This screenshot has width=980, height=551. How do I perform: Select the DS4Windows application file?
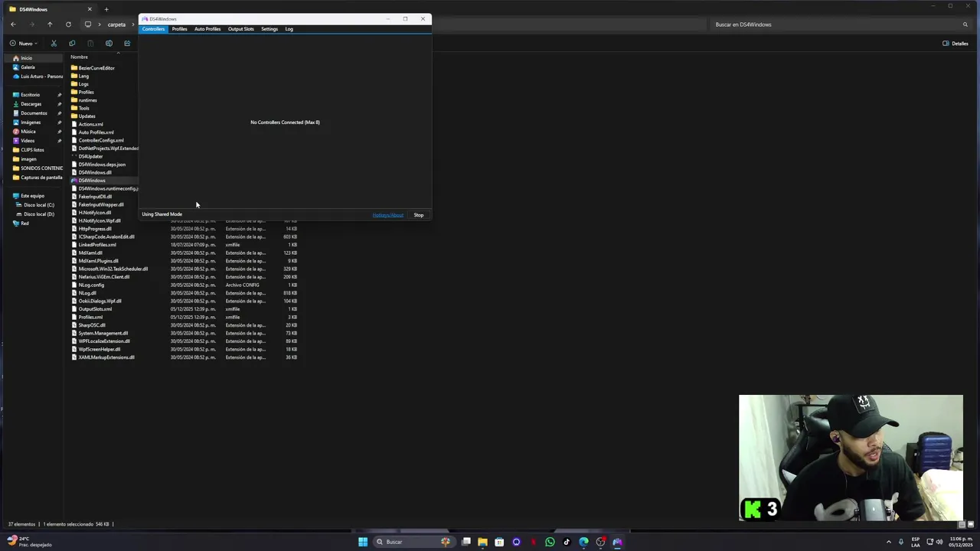(x=92, y=181)
